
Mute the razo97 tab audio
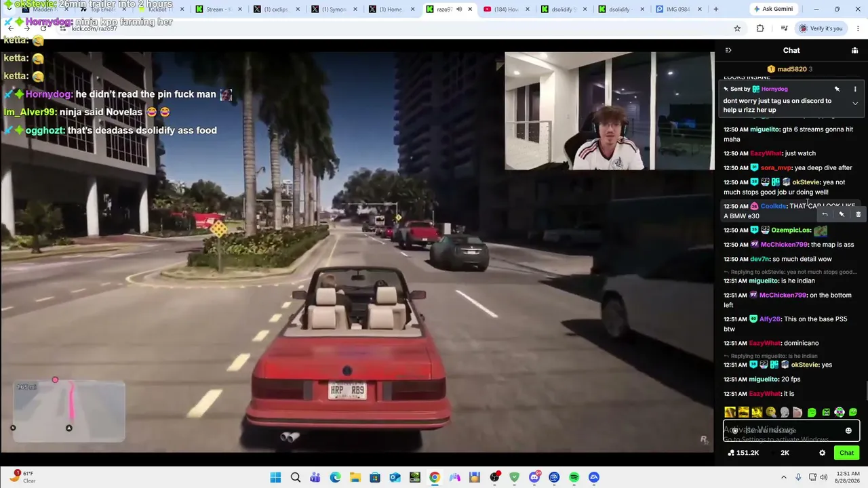click(x=459, y=9)
